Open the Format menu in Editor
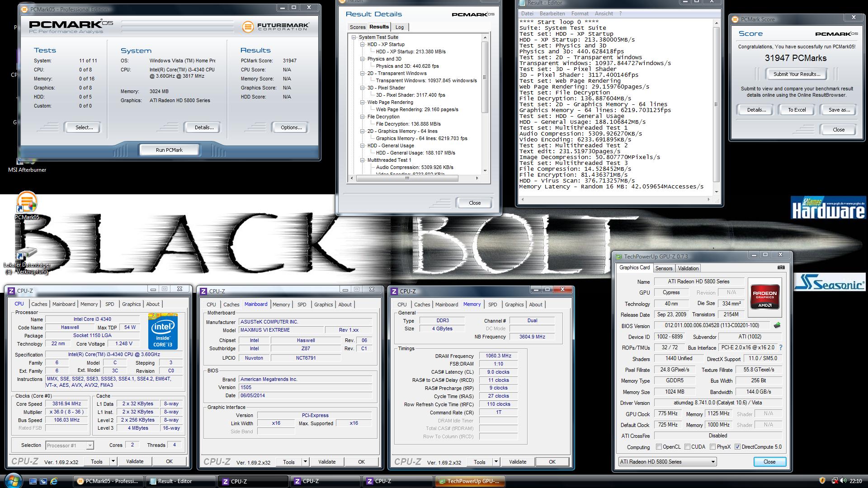868x488 pixels. tap(580, 14)
